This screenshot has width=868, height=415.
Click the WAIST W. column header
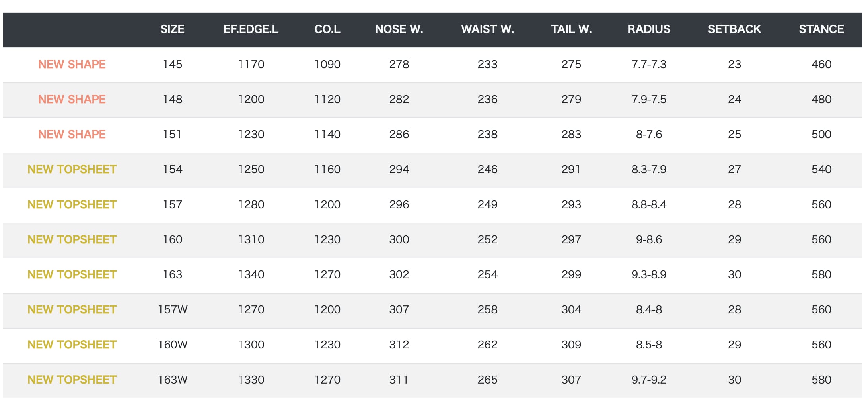(x=487, y=29)
